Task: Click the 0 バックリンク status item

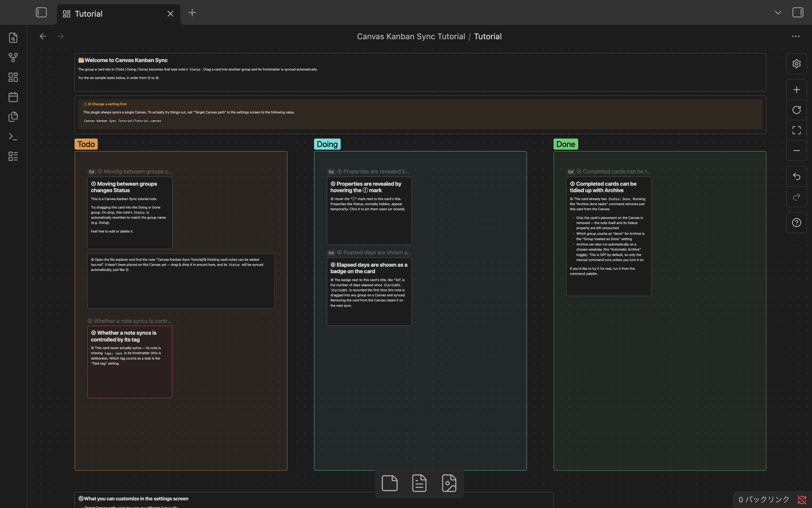Action: point(764,500)
